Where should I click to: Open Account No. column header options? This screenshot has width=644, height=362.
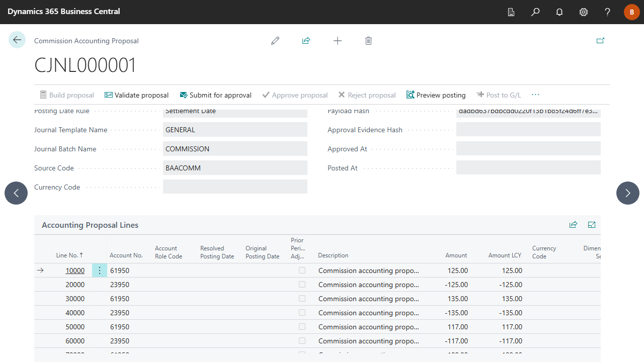(126, 255)
